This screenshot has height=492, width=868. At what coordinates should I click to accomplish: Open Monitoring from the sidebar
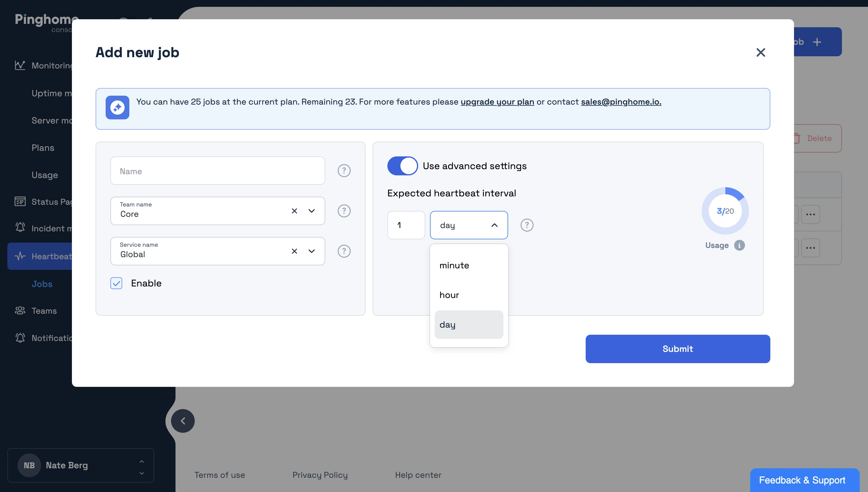20,65
